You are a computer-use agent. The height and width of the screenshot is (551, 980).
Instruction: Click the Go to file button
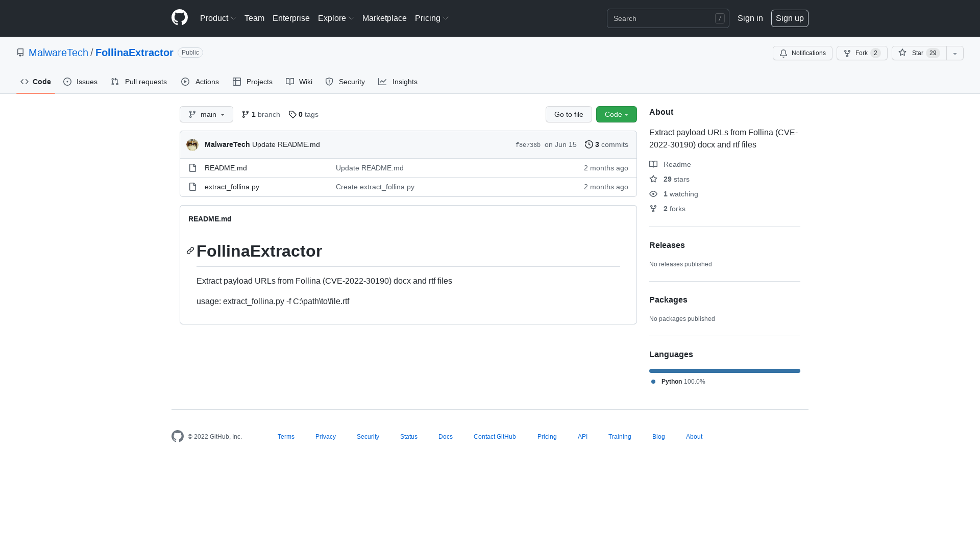[569, 114]
